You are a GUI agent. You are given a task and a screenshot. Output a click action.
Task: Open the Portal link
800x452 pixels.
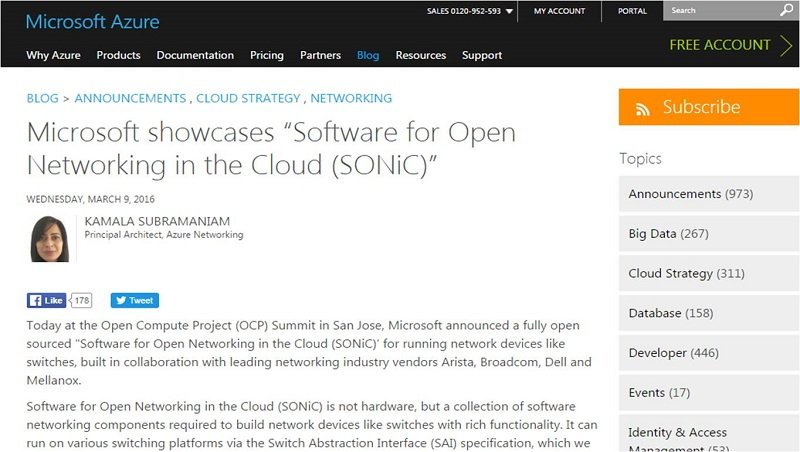[632, 11]
